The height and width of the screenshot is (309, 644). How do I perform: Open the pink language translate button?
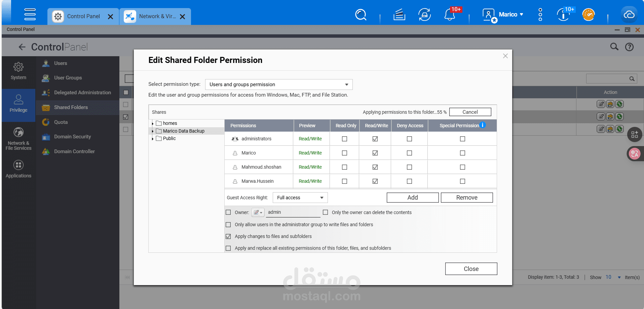pyautogui.click(x=635, y=154)
